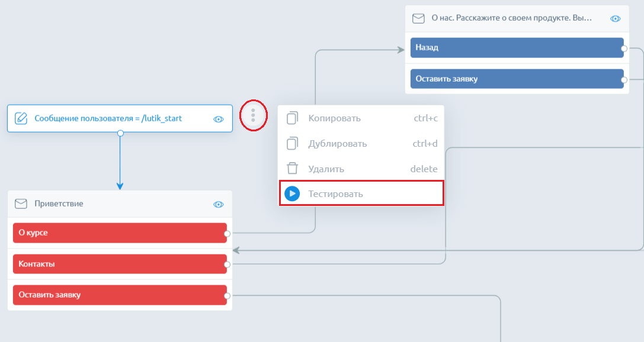Choose Дублировать from the context menu
Screen dimensions: 644x342
337,144
